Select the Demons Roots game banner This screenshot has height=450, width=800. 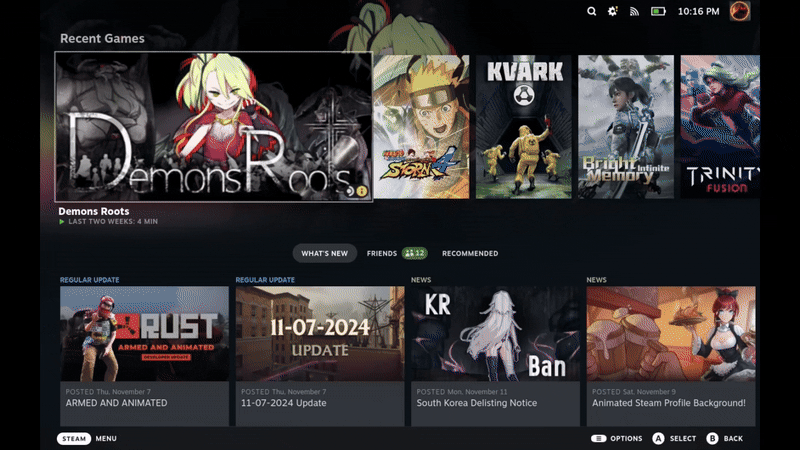point(214,127)
